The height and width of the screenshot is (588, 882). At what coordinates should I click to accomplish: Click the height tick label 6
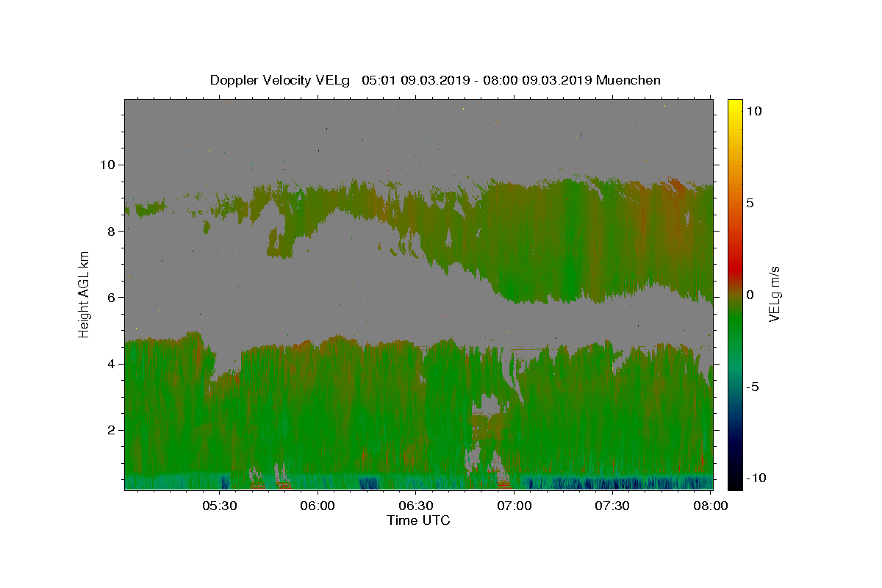112,297
